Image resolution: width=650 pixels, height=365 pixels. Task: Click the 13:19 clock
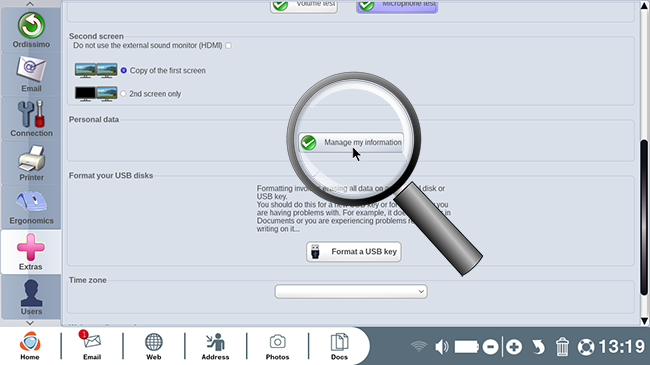point(621,347)
